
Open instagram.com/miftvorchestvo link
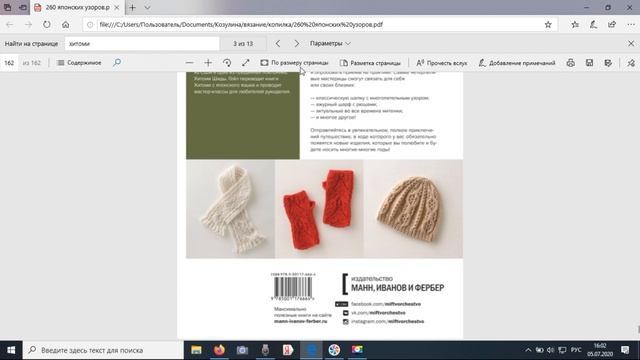coord(387,321)
